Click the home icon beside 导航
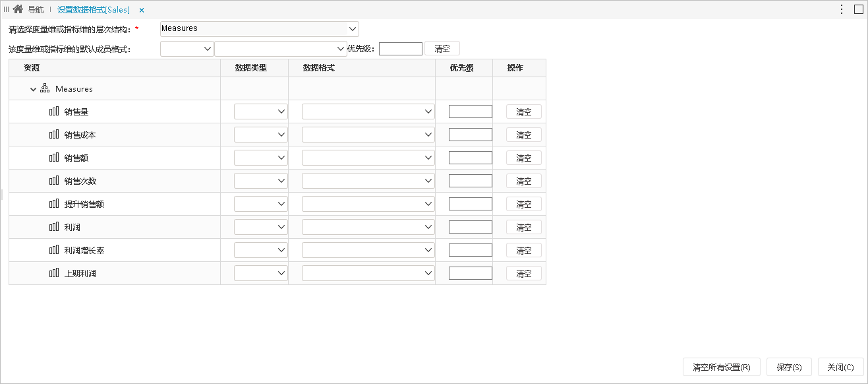868x384 pixels. 18,10
